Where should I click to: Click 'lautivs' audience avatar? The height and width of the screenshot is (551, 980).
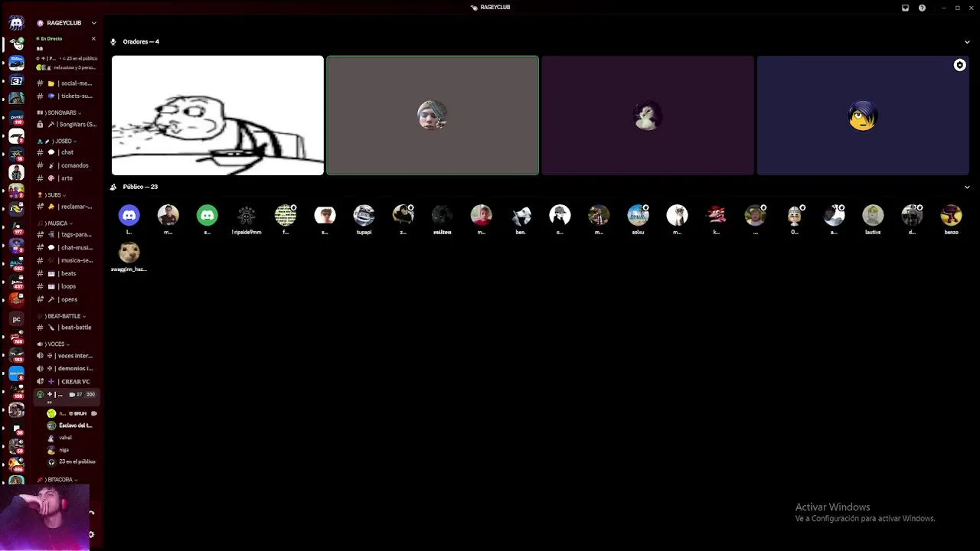873,215
